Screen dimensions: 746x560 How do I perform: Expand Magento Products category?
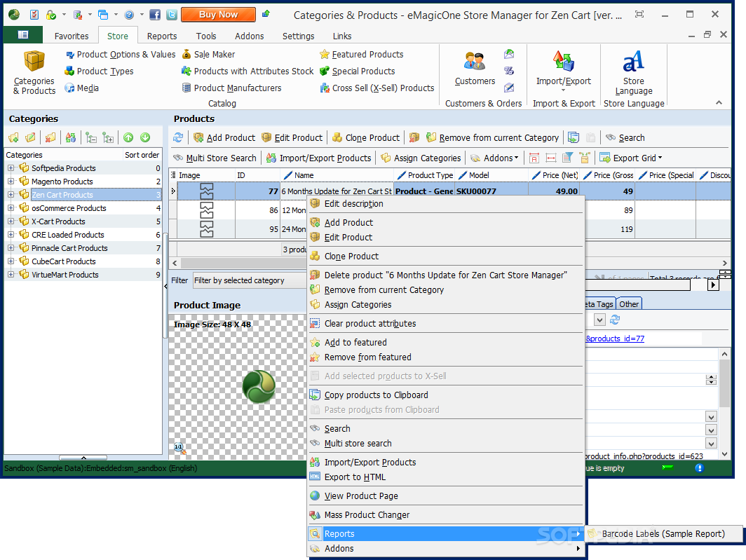click(x=11, y=182)
